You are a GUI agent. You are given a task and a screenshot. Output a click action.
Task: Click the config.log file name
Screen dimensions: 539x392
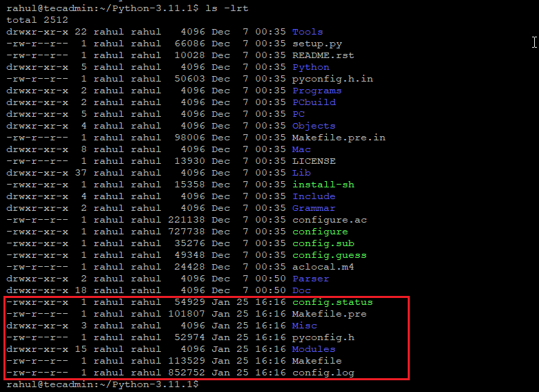pos(323,373)
